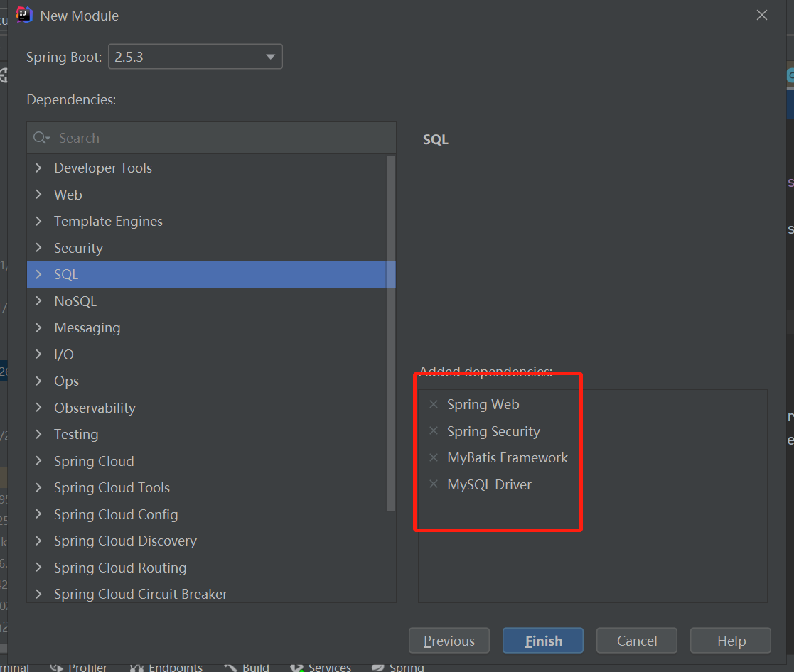The width and height of the screenshot is (794, 672).
Task: Open the Services tool window tab
Action: coord(321,668)
